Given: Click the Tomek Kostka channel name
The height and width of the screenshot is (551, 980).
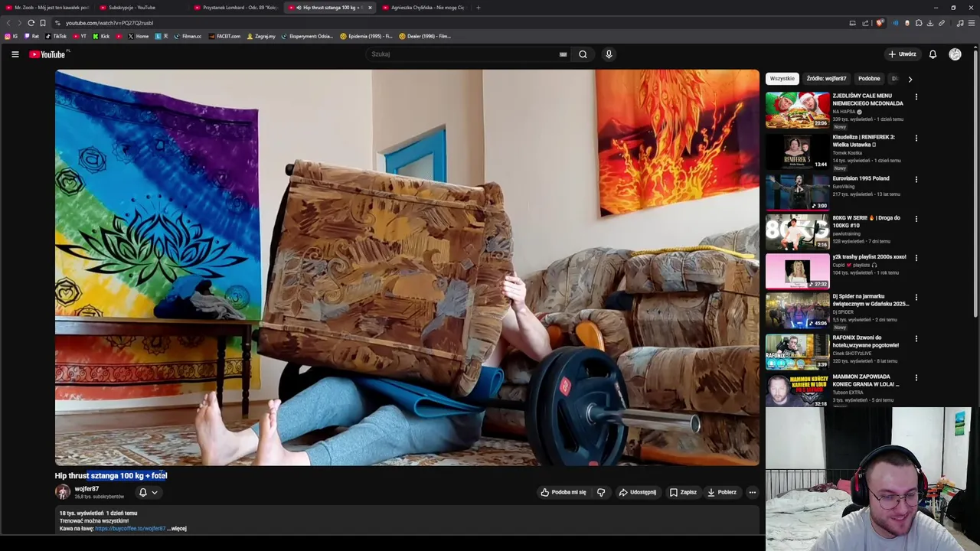Looking at the screenshot, I should tap(848, 153).
